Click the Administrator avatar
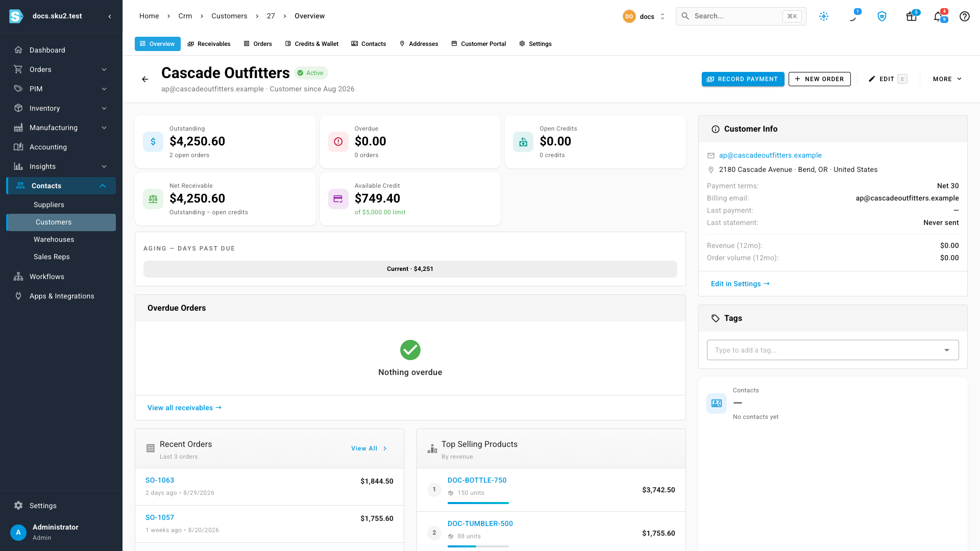 pyautogui.click(x=18, y=532)
